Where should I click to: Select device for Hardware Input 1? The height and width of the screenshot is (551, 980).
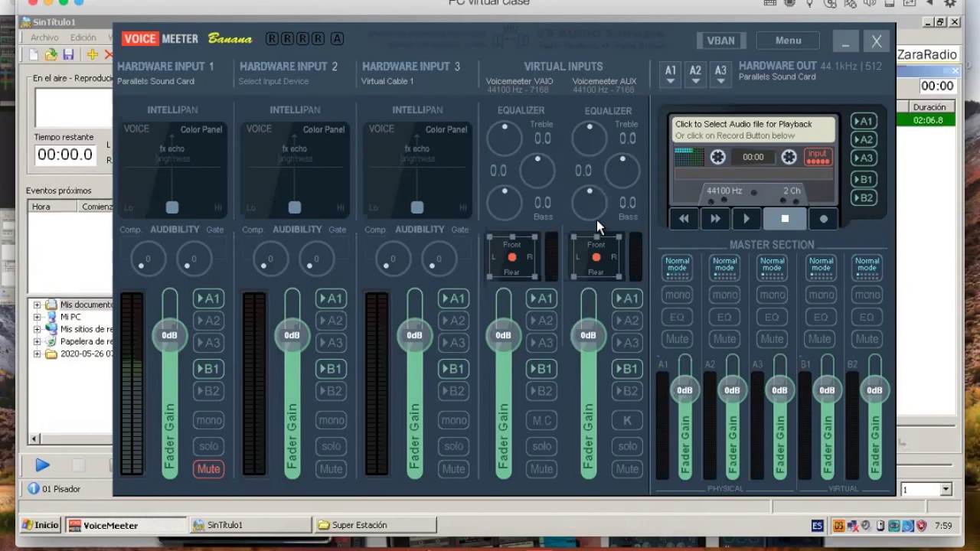click(x=155, y=81)
